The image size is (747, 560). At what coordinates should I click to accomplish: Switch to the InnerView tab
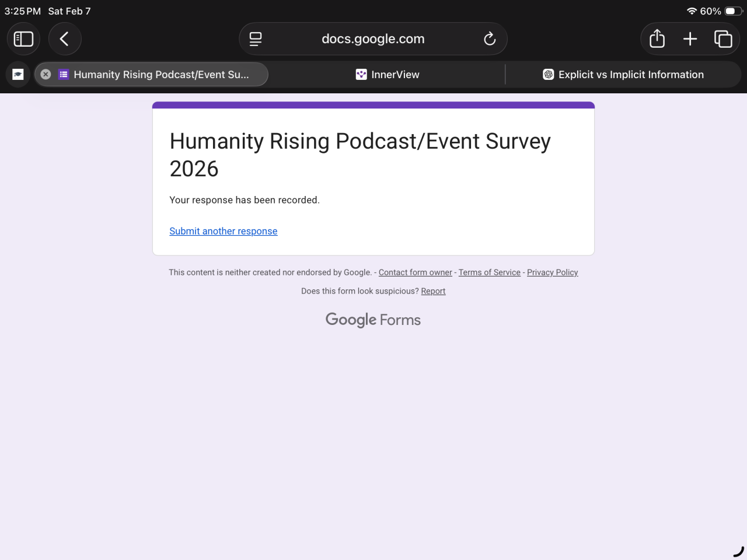coord(388,75)
